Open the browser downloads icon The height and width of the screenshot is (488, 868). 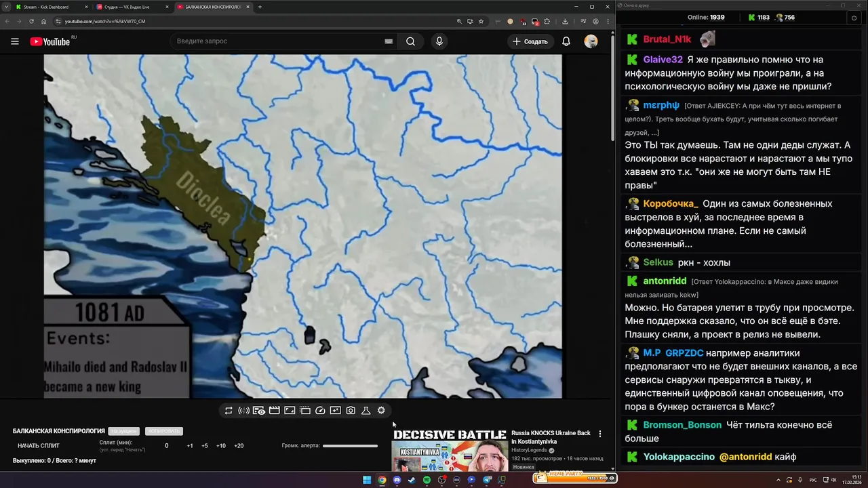[565, 21]
